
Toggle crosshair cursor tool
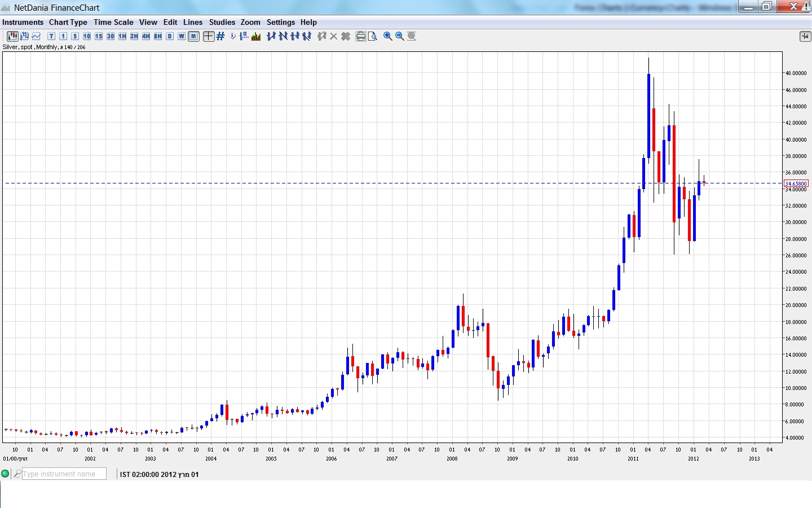point(209,36)
